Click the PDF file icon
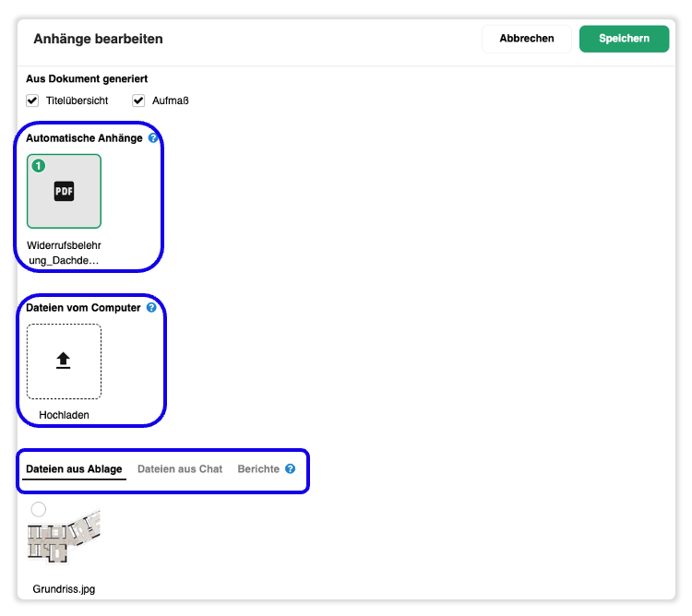 pos(64,192)
